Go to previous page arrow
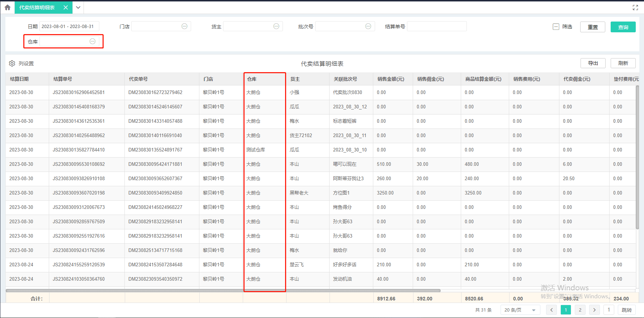Image resolution: width=644 pixels, height=318 pixels. pyautogui.click(x=551, y=310)
